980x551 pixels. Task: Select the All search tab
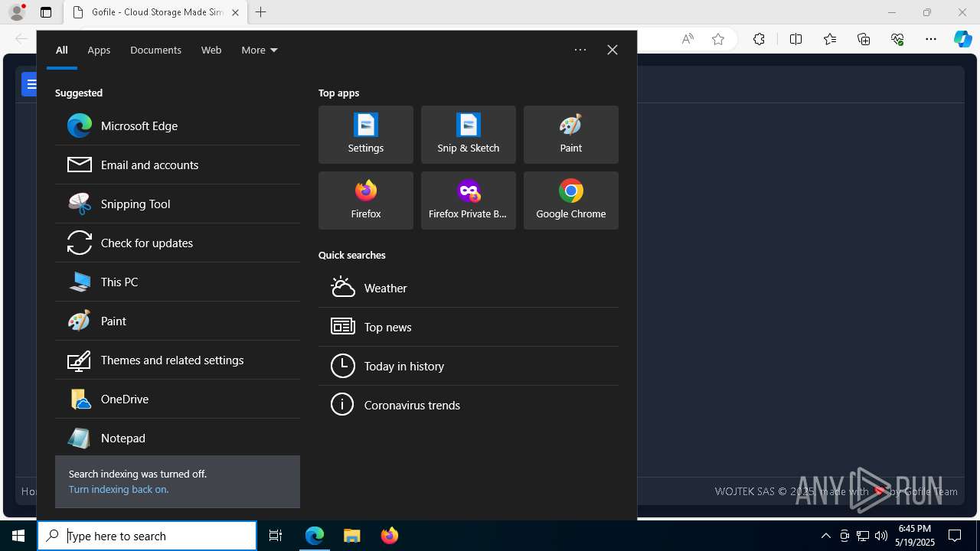point(62,50)
